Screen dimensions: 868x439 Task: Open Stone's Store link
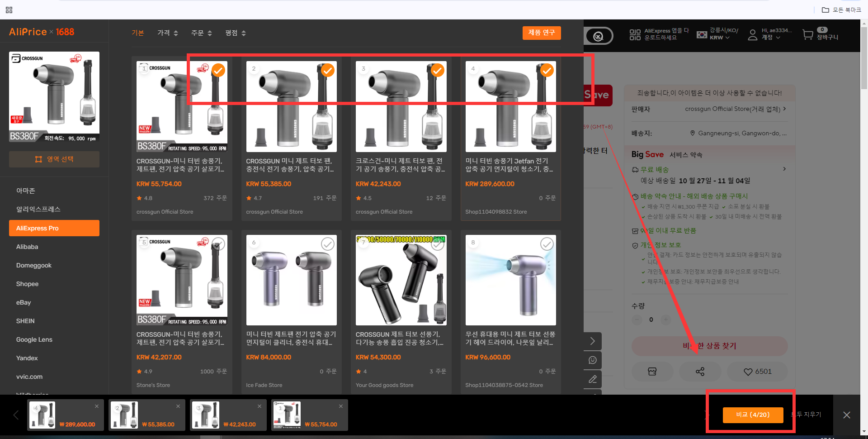[x=153, y=385]
